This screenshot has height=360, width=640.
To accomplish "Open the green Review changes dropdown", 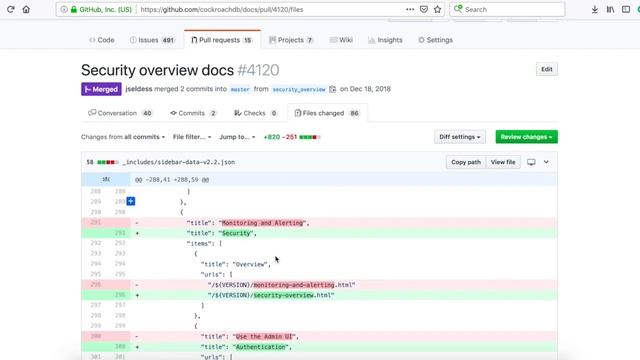I will point(527,137).
